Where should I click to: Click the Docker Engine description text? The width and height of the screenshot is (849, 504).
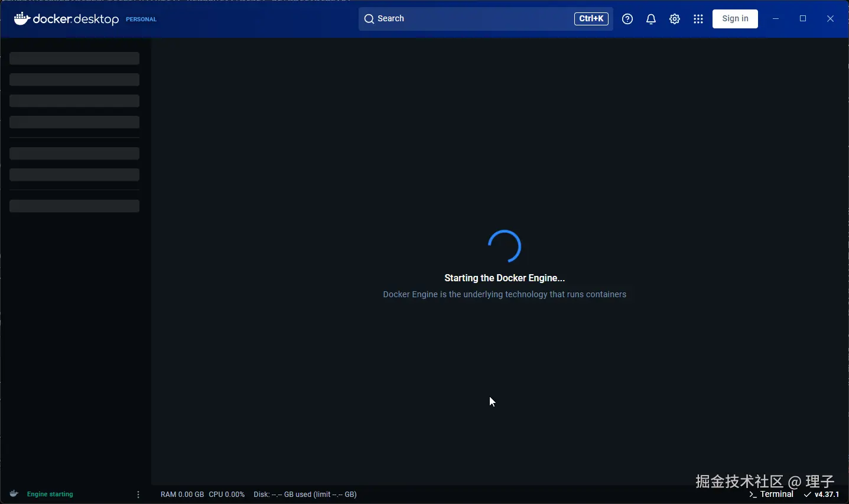tap(505, 294)
